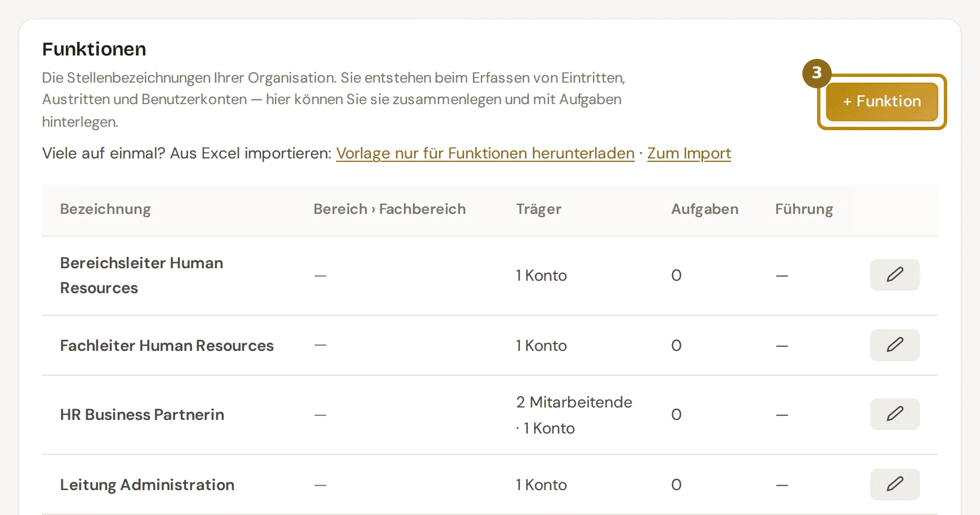Click '1 Konto' in Bereichsleiter Human Resources row
This screenshot has width=980, height=515.
[x=541, y=276]
